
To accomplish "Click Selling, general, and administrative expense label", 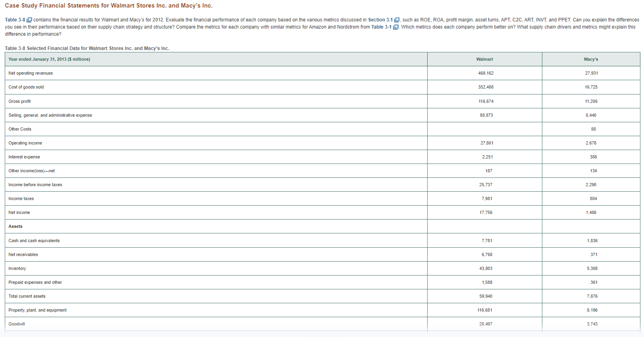I will point(50,115).
